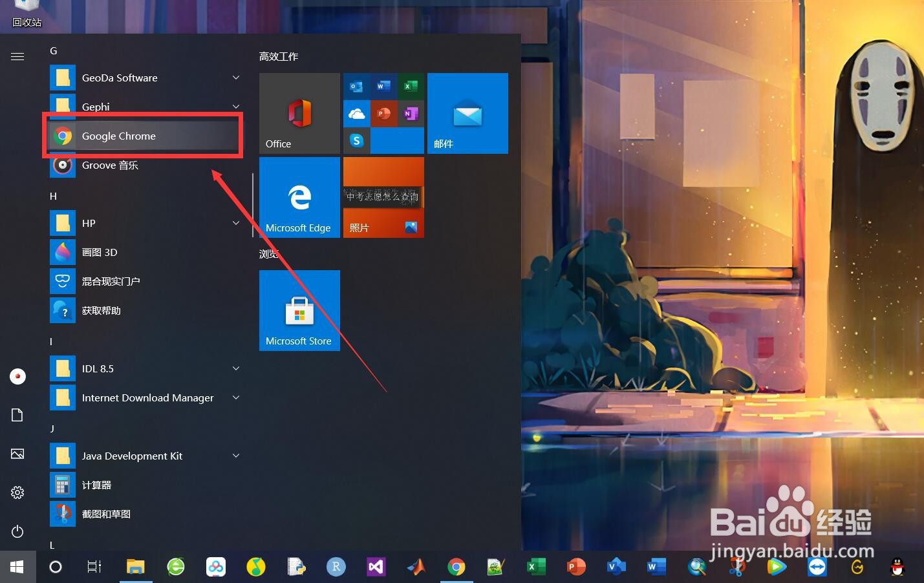Open Google Chrome from the app list
This screenshot has height=583, width=924.
(x=144, y=136)
